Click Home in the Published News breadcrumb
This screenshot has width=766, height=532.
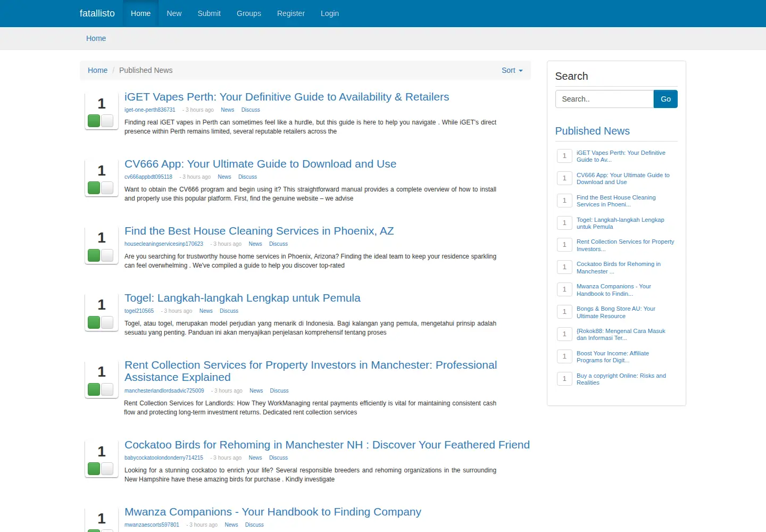coord(97,70)
